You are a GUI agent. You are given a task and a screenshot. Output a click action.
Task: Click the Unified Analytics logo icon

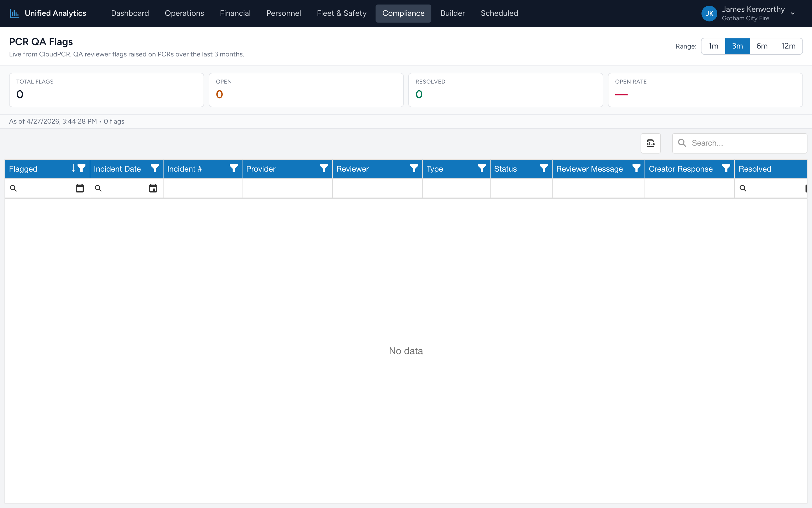(14, 14)
